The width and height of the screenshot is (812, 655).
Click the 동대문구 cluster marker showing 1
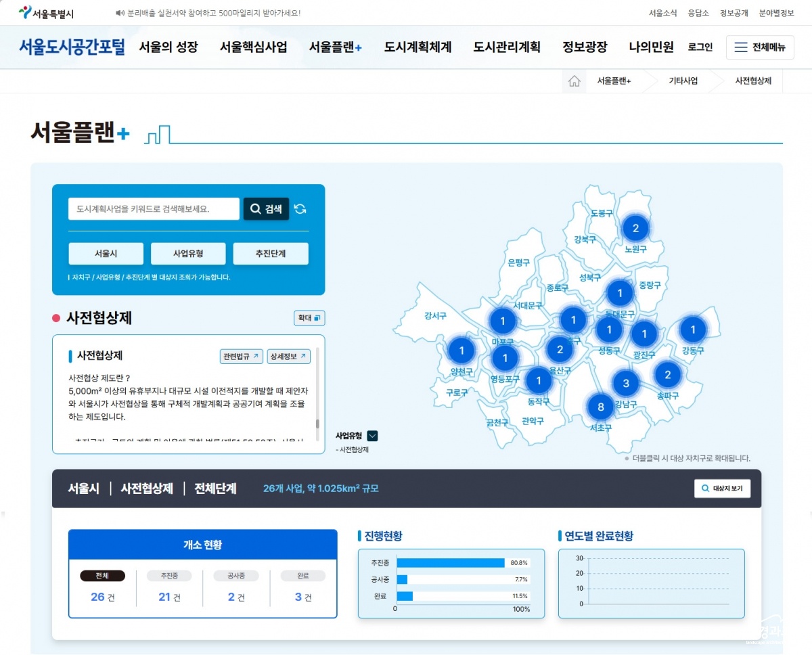point(620,293)
